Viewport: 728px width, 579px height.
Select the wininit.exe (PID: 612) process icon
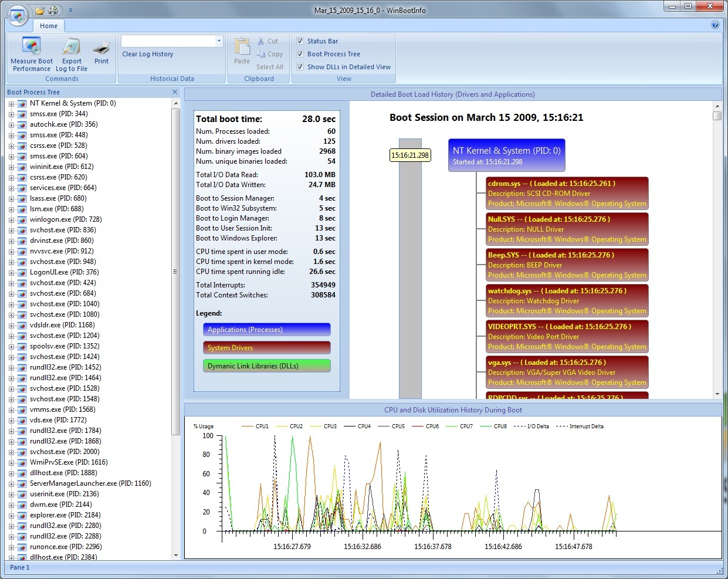pyautogui.click(x=22, y=167)
